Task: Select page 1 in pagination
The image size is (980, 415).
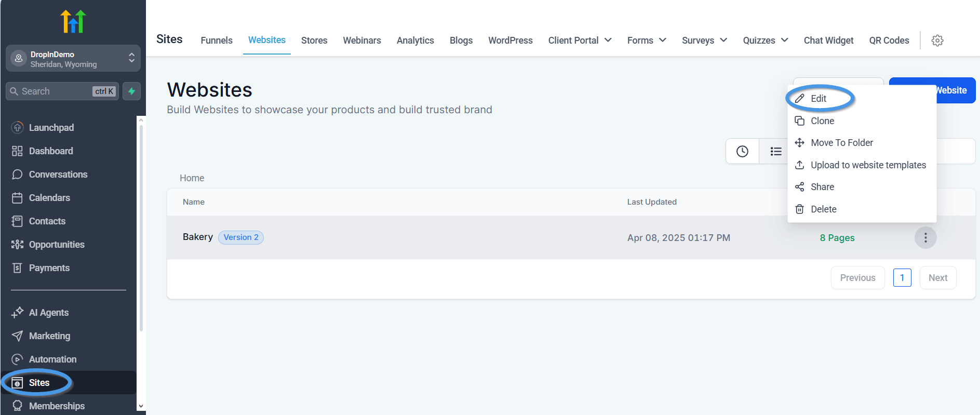Action: 902,278
